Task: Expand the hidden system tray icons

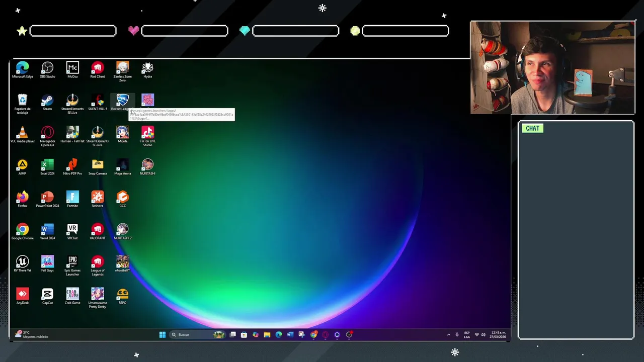Action: pyautogui.click(x=449, y=335)
